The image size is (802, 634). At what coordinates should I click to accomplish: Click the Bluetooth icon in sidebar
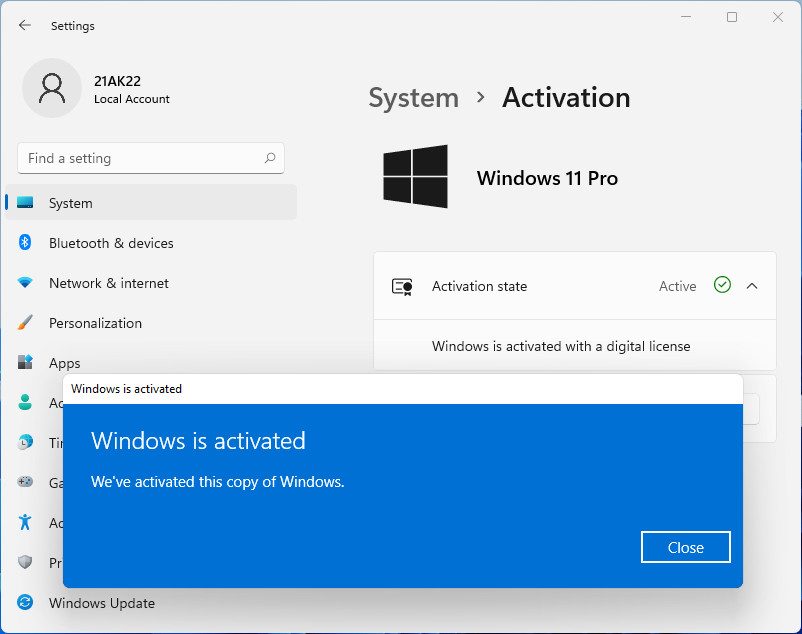click(25, 242)
